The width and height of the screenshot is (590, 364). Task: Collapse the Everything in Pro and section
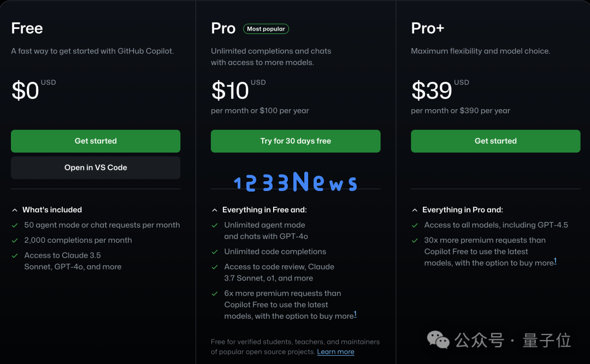(415, 210)
